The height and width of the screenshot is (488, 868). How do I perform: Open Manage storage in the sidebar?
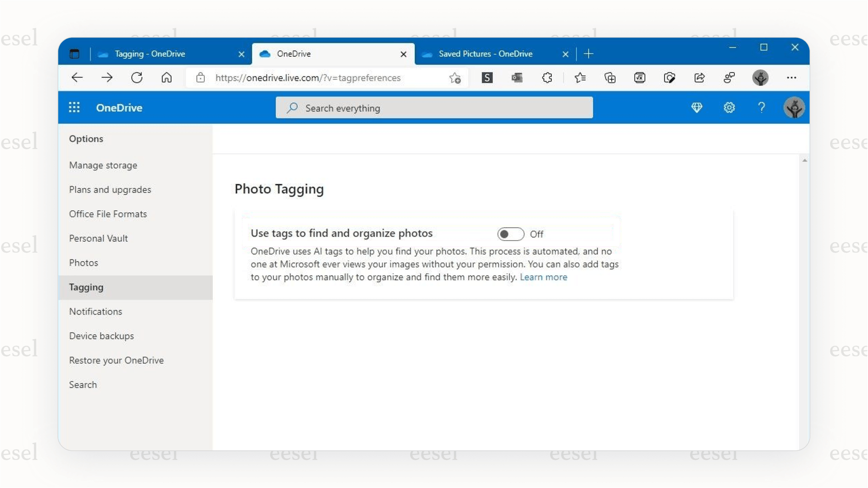(103, 165)
